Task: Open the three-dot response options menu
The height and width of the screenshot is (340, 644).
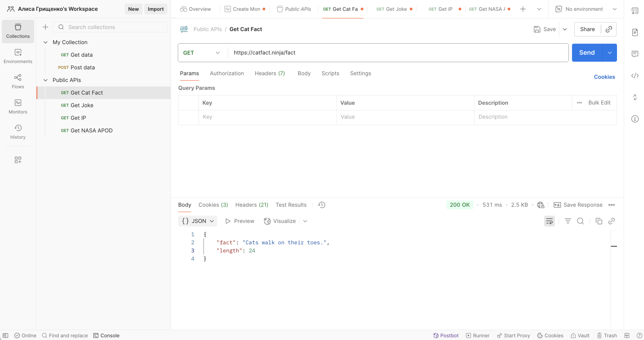Action: (611, 205)
